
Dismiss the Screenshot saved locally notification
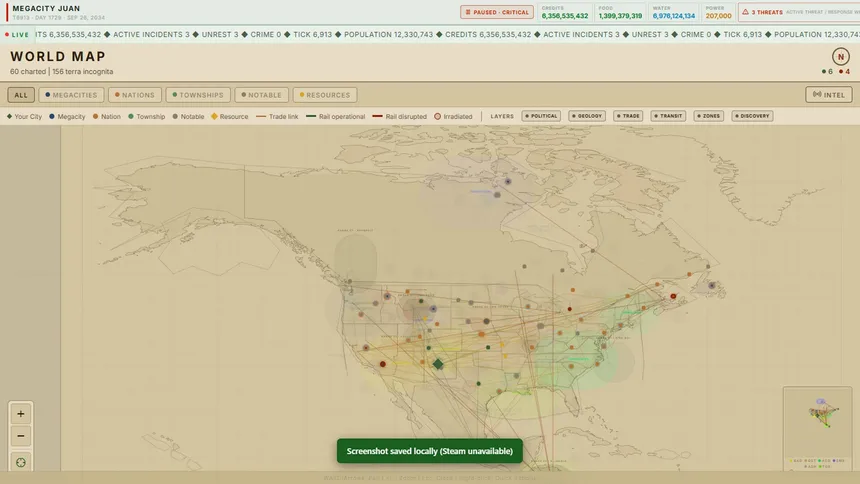point(429,451)
